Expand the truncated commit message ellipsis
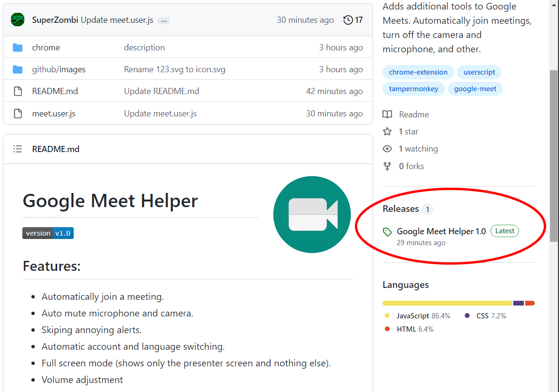 point(164,20)
